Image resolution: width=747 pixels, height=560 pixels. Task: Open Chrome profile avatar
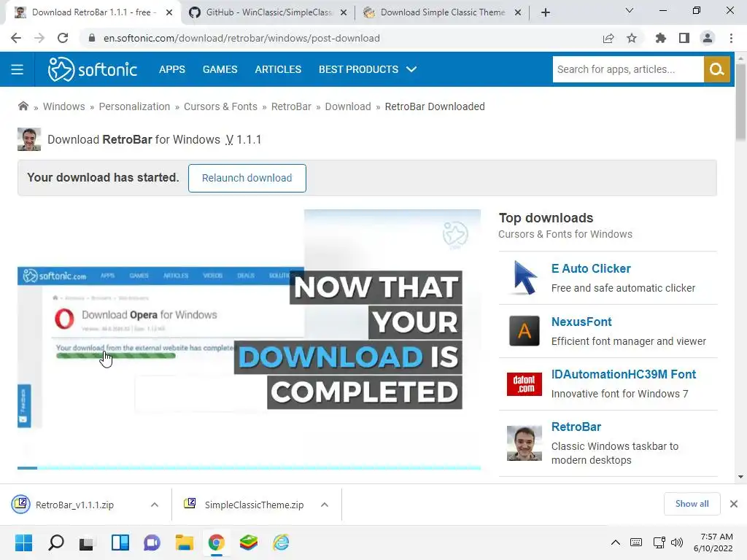708,38
